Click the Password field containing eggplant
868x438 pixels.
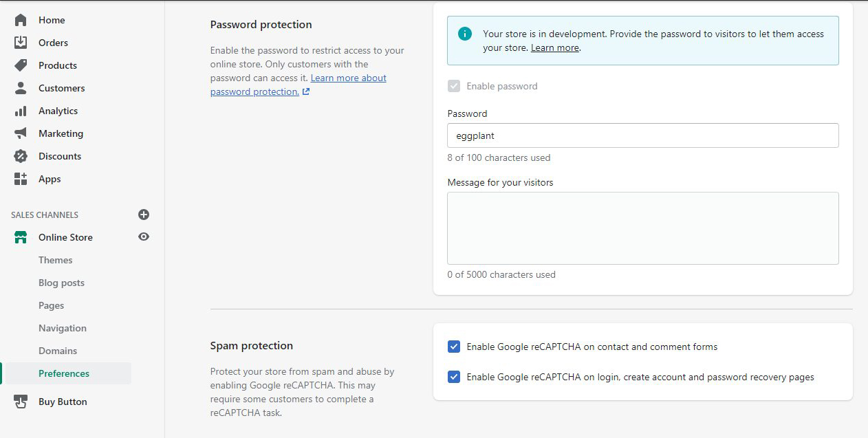(642, 135)
